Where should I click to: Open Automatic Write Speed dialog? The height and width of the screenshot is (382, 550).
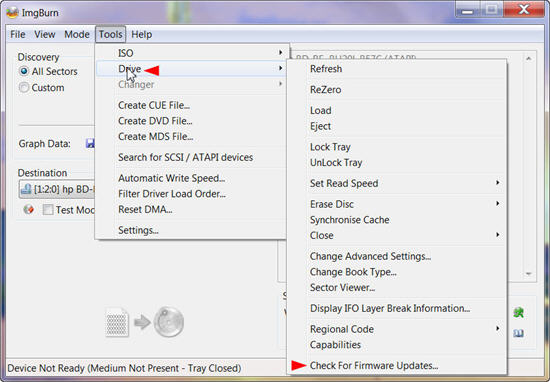(x=192, y=178)
